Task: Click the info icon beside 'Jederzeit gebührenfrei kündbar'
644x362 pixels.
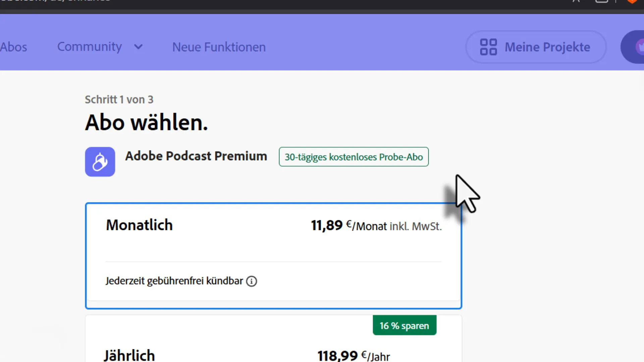Action: coord(252,281)
